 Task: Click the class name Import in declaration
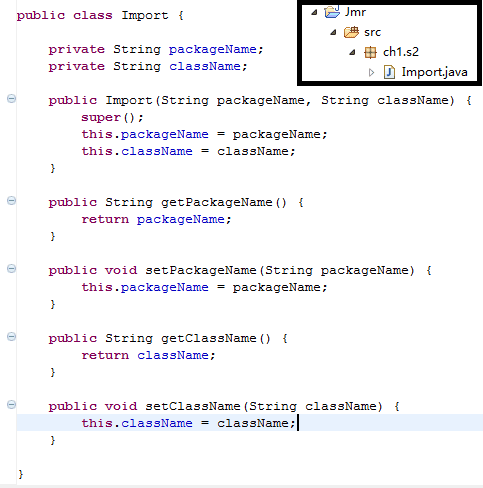pos(145,15)
